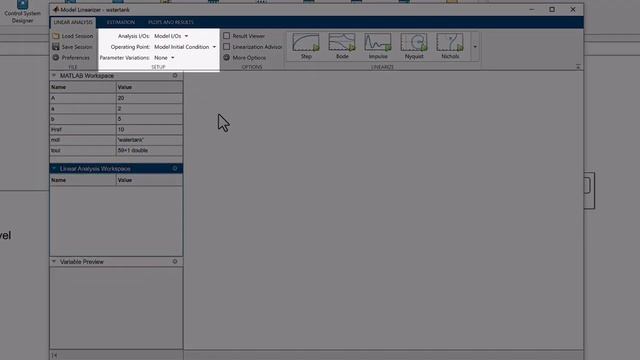
Task: Click the status bar icon at the bottom left
Action: [x=54, y=356]
